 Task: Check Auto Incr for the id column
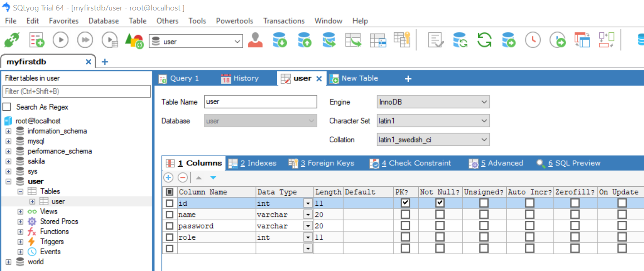coord(530,203)
